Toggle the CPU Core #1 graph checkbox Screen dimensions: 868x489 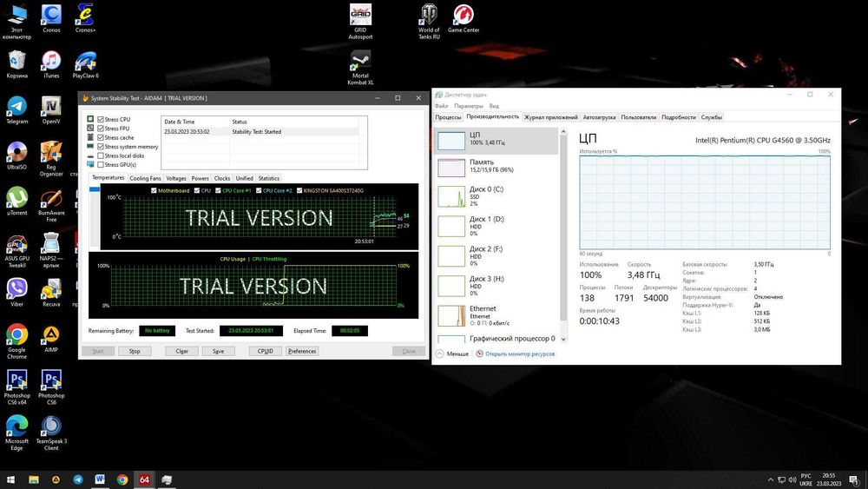(x=218, y=190)
